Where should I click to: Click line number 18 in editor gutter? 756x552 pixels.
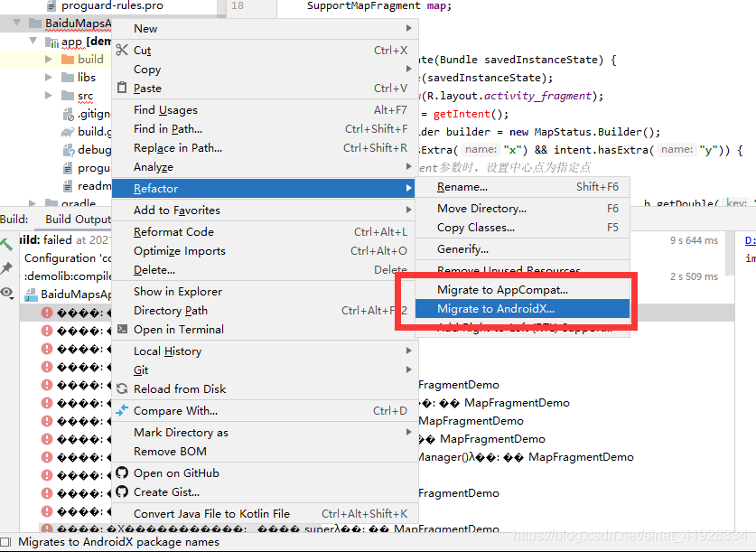[x=238, y=5]
